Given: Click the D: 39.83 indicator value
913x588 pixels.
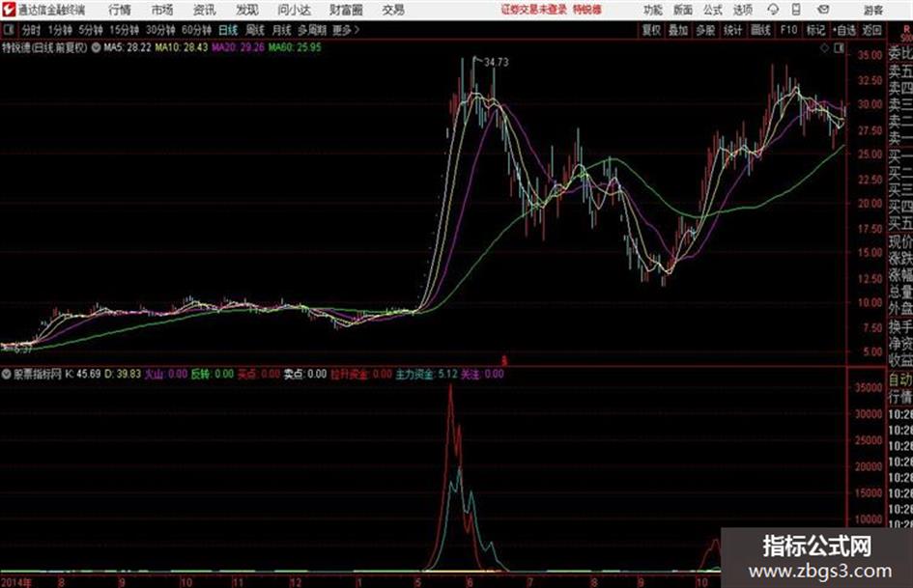Looking at the screenshot, I should [x=123, y=374].
